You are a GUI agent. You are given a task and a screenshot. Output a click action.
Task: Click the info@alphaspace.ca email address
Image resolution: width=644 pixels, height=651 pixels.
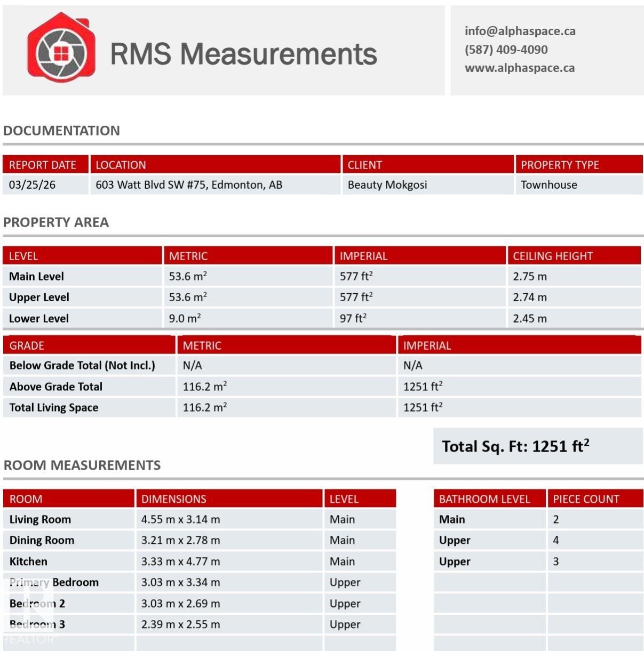(520, 31)
